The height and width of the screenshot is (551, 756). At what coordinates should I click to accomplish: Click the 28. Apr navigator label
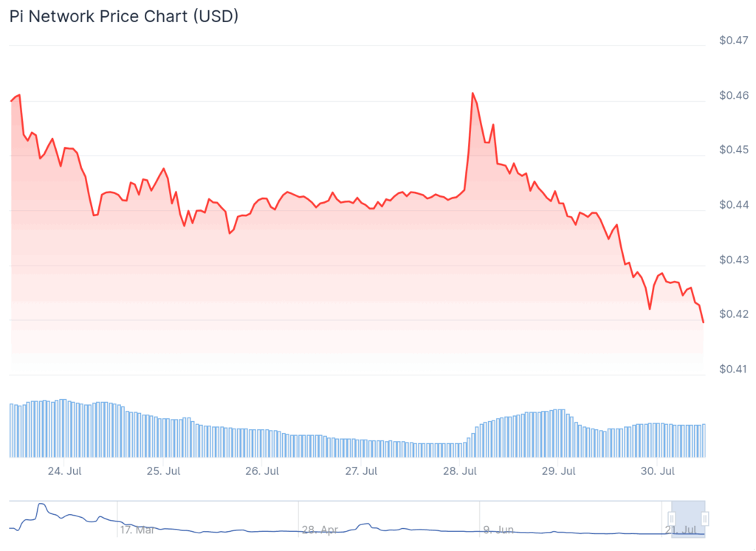(320, 530)
